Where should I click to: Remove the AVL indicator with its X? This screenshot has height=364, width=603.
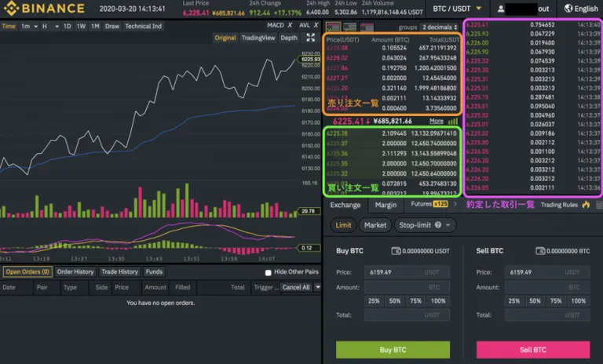coord(316,25)
